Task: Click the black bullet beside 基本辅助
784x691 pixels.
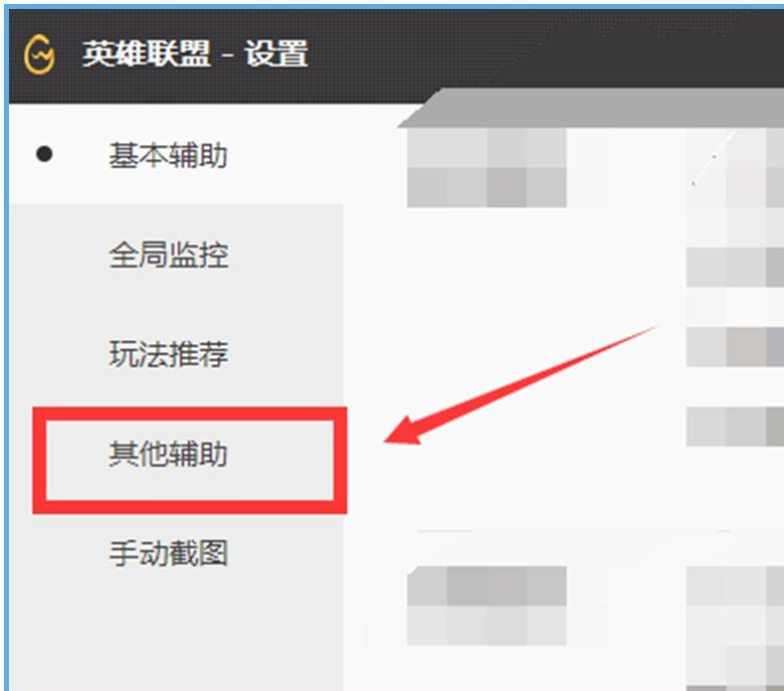Action: (x=44, y=154)
